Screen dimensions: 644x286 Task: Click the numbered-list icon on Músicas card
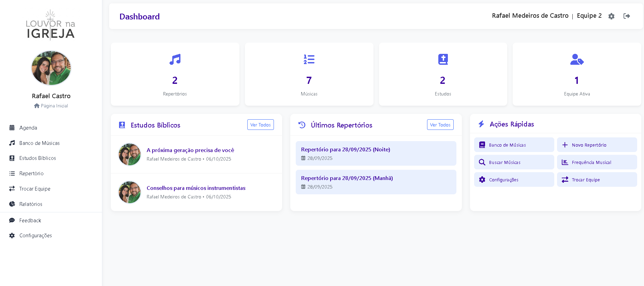tap(309, 59)
